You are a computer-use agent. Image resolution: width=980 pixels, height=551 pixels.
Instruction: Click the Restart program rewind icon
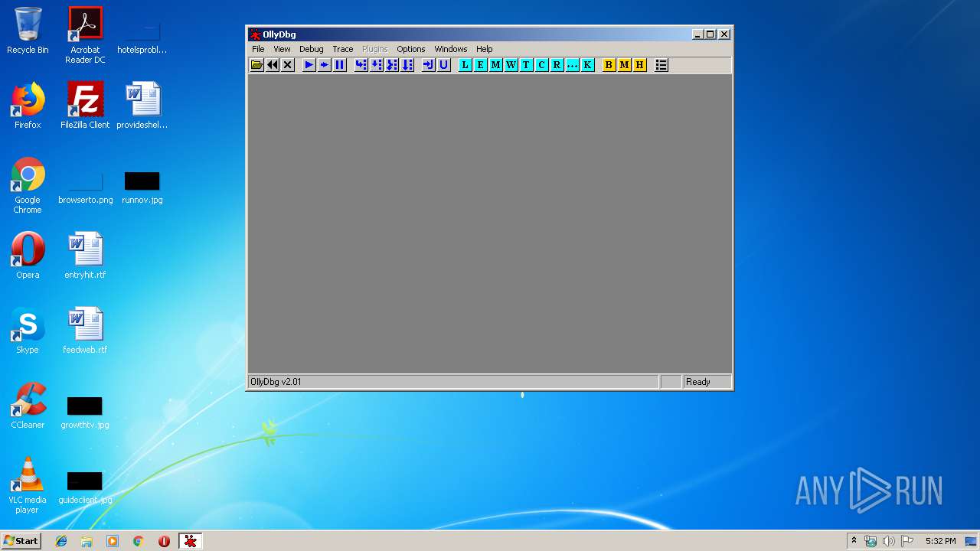click(x=273, y=65)
